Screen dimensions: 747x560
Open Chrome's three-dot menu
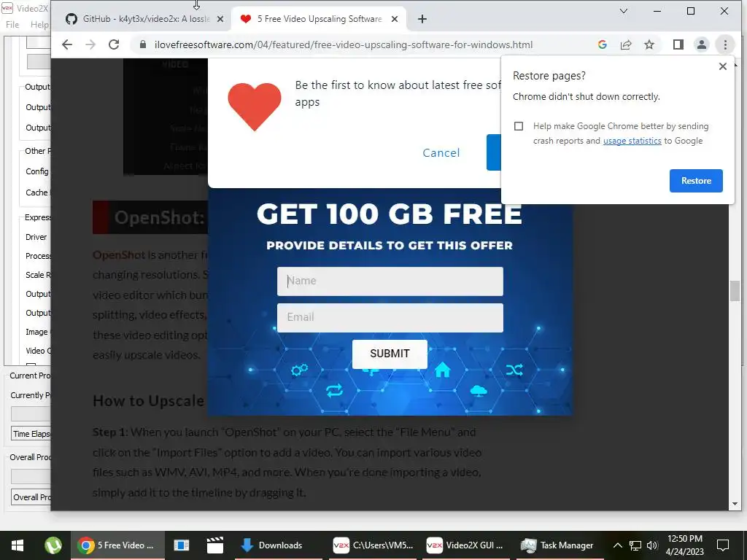pos(725,44)
